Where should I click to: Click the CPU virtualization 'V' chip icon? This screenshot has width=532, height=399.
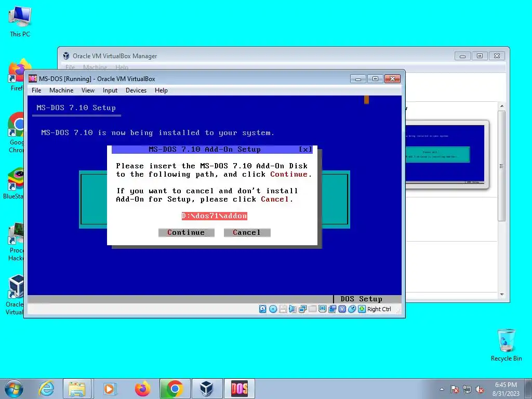342,309
